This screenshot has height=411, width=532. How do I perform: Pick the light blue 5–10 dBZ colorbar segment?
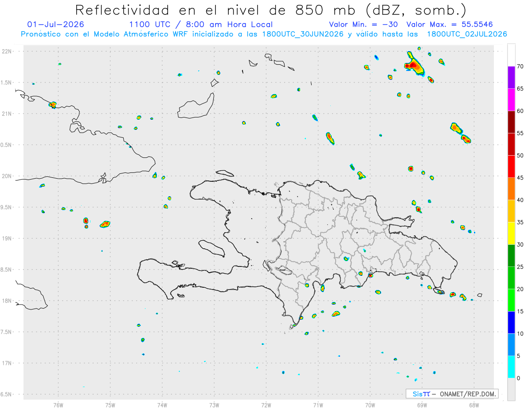511,344
